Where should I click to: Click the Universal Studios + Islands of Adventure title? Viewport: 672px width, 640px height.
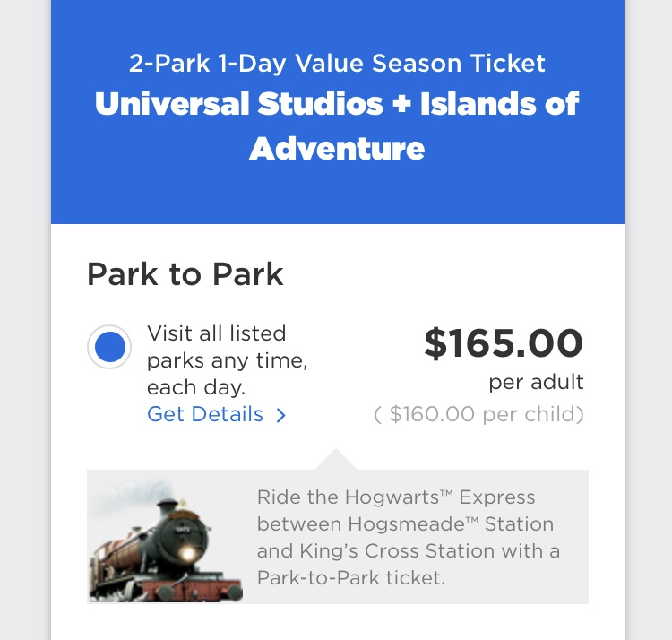click(x=337, y=125)
